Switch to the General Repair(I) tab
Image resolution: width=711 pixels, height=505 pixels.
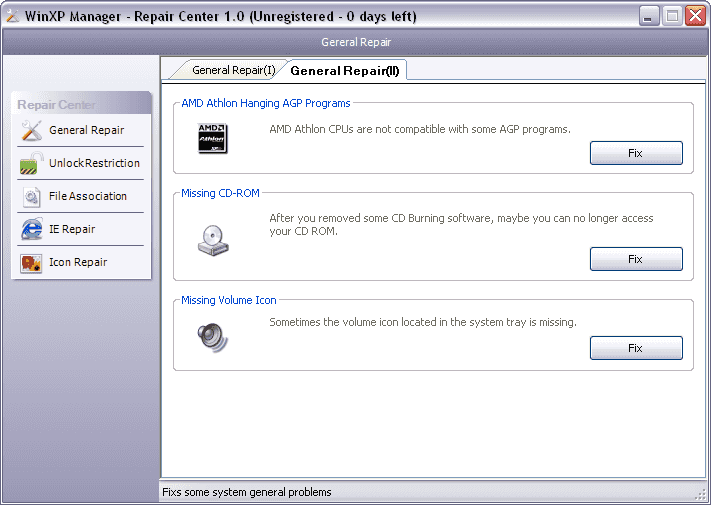[x=234, y=70]
